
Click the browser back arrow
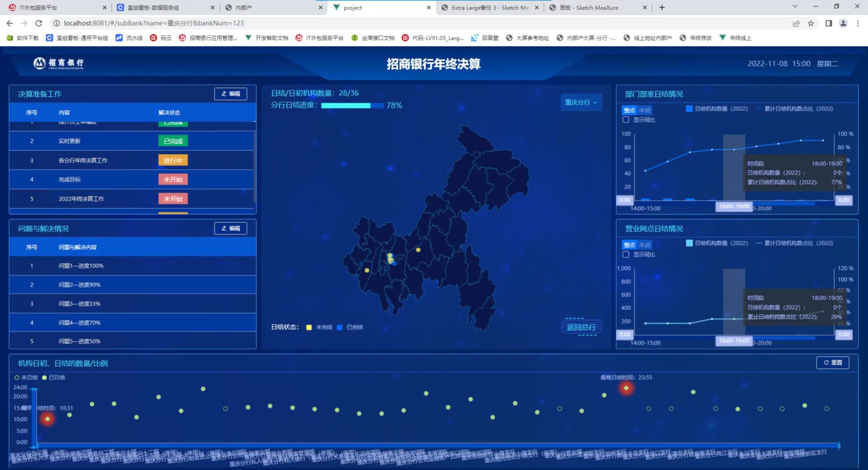point(9,23)
